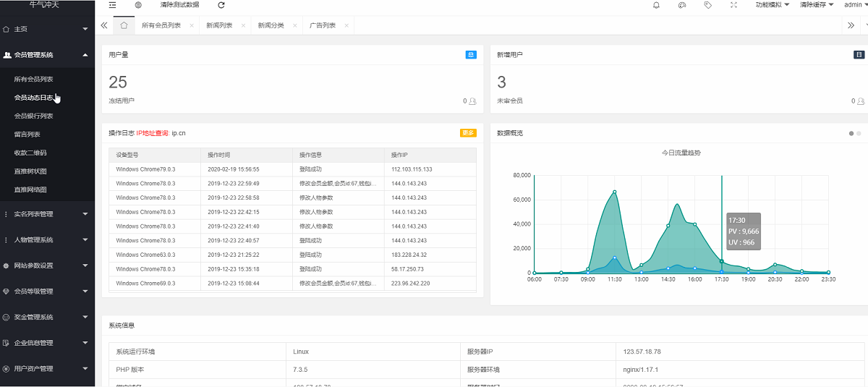Image resolution: width=868 pixels, height=387 pixels.
Task: Open the 清除缓存 dropdown menu
Action: pos(817,5)
